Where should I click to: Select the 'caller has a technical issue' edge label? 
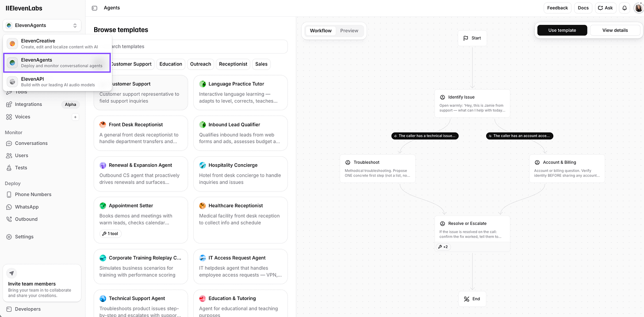425,136
